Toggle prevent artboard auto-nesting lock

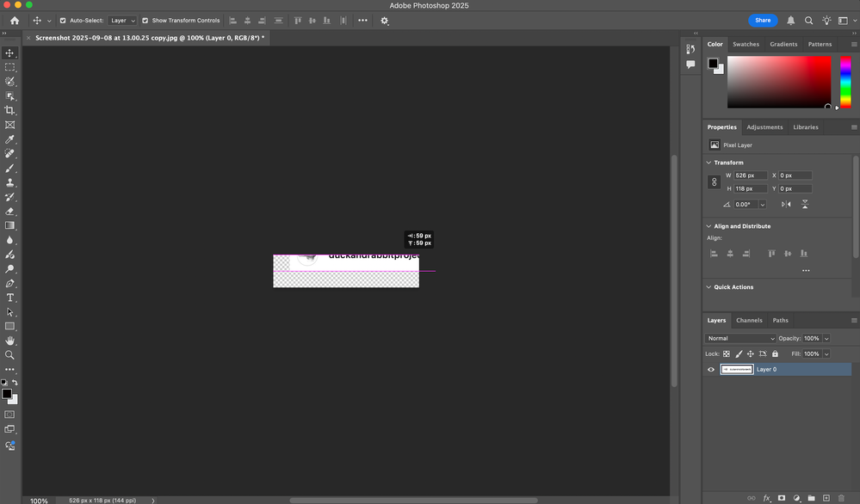pyautogui.click(x=763, y=353)
